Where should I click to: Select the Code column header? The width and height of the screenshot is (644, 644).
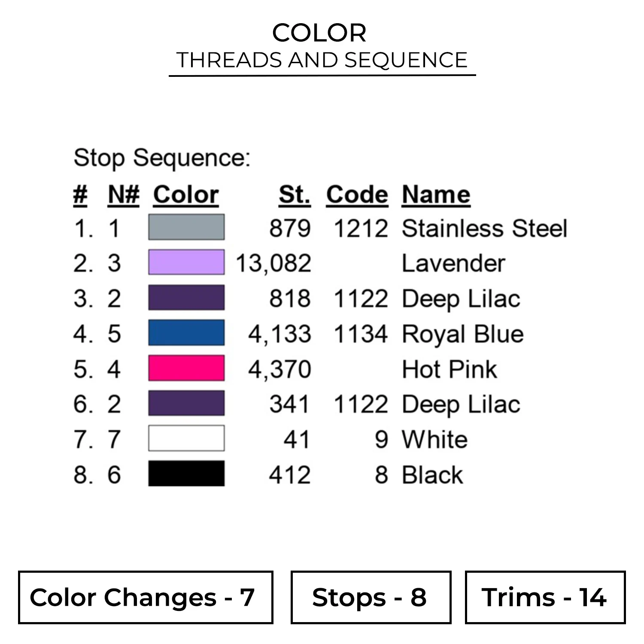click(x=357, y=195)
